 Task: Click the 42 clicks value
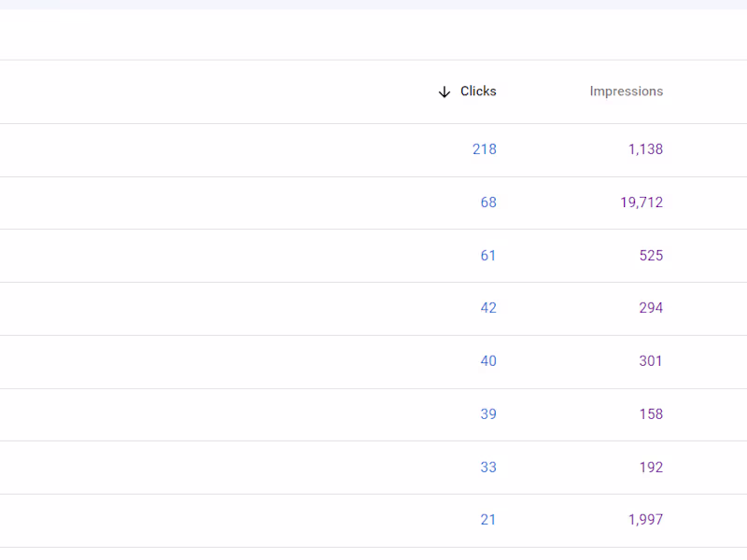488,308
